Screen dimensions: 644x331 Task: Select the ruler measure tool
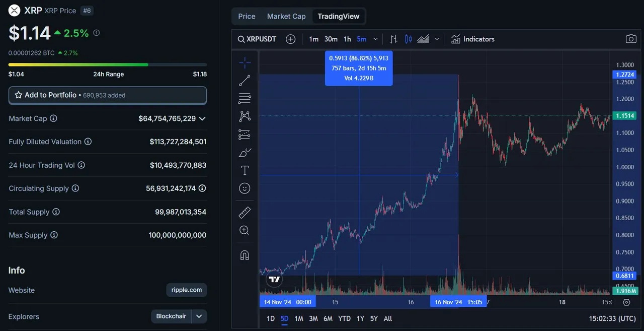[245, 213]
